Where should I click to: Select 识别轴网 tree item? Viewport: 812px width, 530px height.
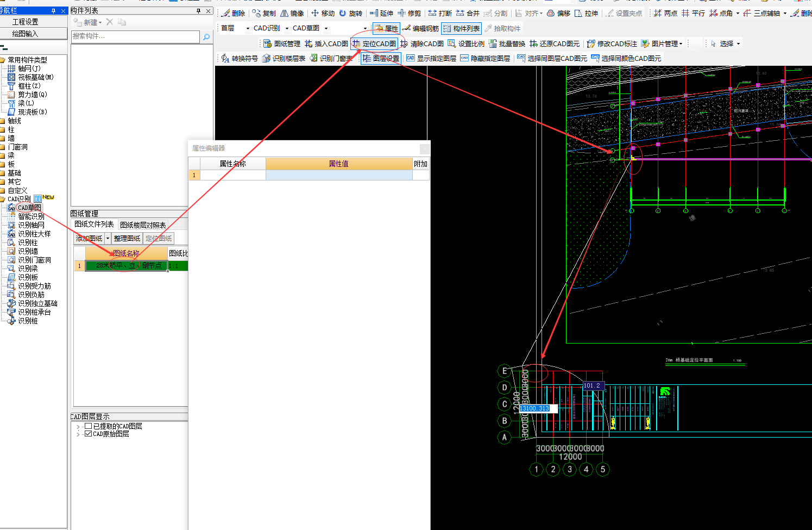[x=31, y=225]
